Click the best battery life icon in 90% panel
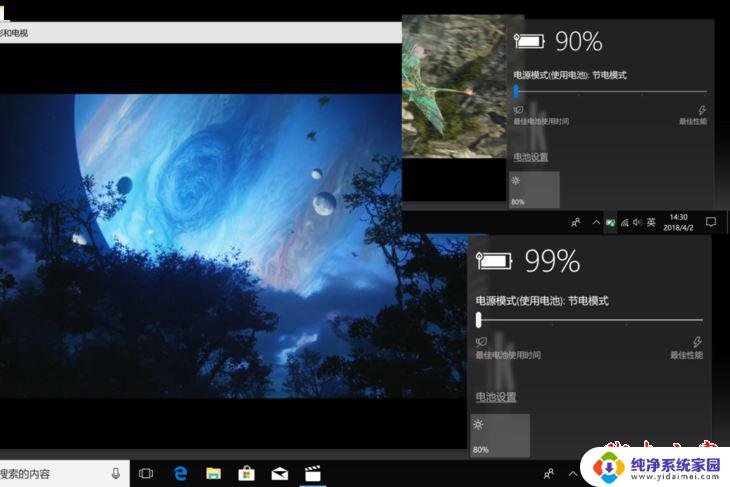Viewport: 730px width, 487px height. tap(518, 110)
